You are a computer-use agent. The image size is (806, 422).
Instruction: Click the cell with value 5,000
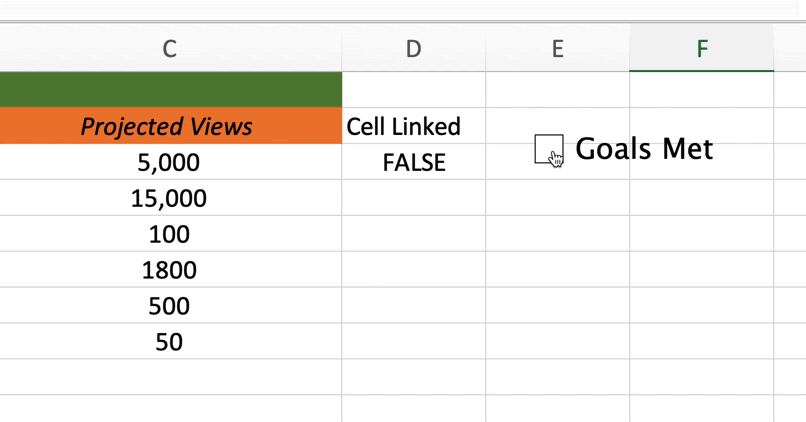[x=170, y=163]
